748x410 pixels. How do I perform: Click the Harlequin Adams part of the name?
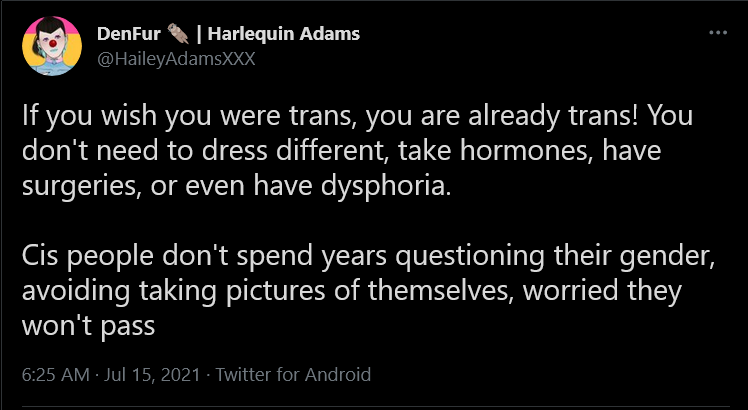(x=284, y=34)
